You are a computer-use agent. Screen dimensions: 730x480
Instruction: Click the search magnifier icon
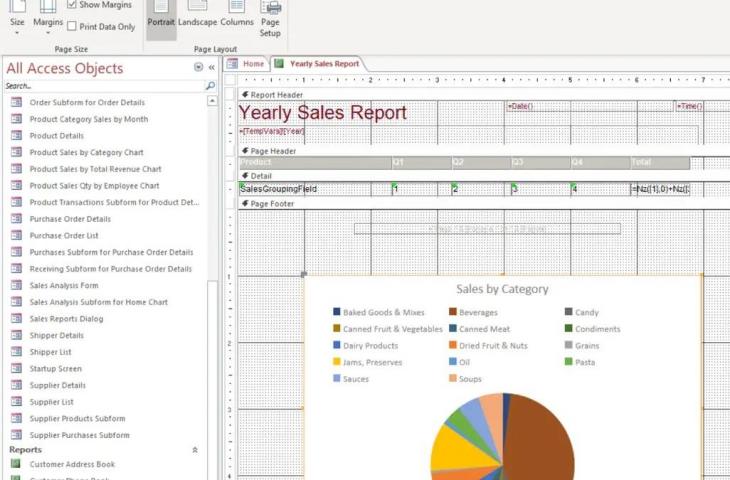210,86
